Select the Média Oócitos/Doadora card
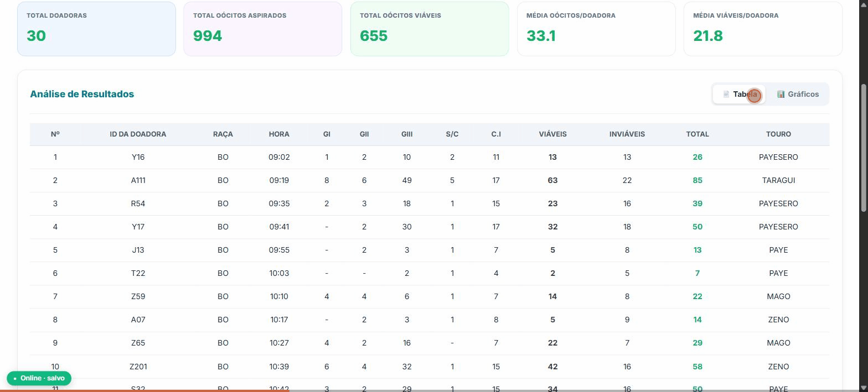Screen dimensions: 868x392 click(596, 29)
